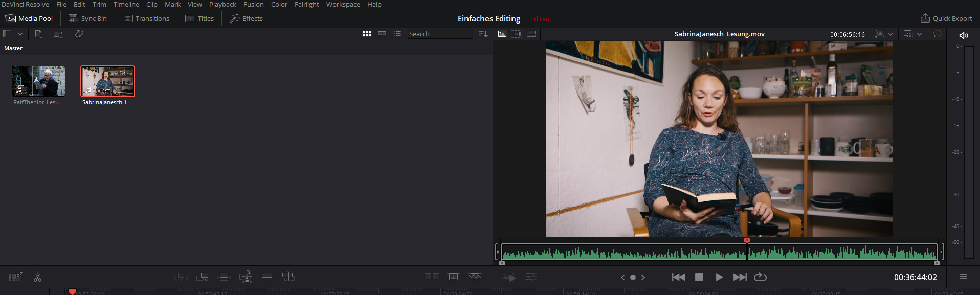The image size is (980, 295).
Task: Click the Boring Detector icon
Action: pos(15,277)
